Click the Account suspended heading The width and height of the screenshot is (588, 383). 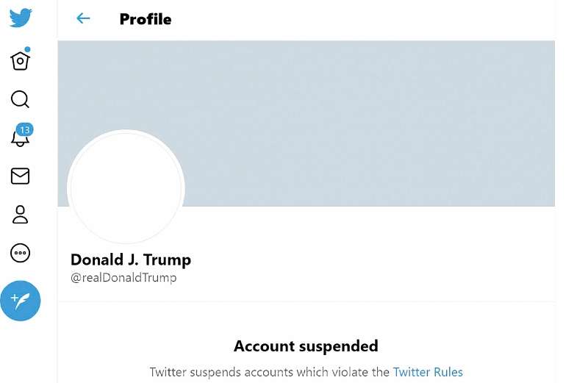306,346
